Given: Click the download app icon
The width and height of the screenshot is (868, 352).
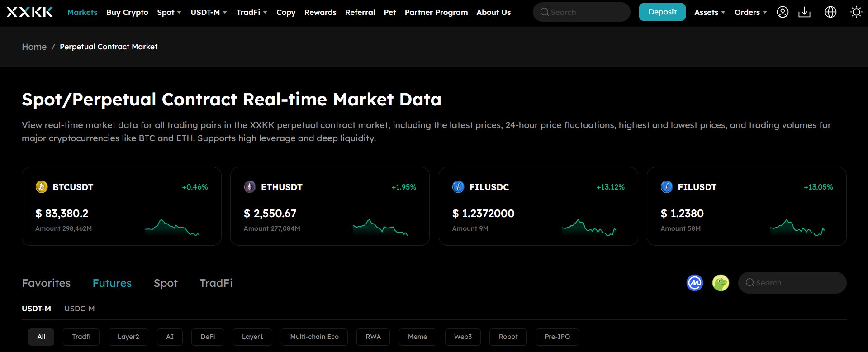Looking at the screenshot, I should [804, 12].
